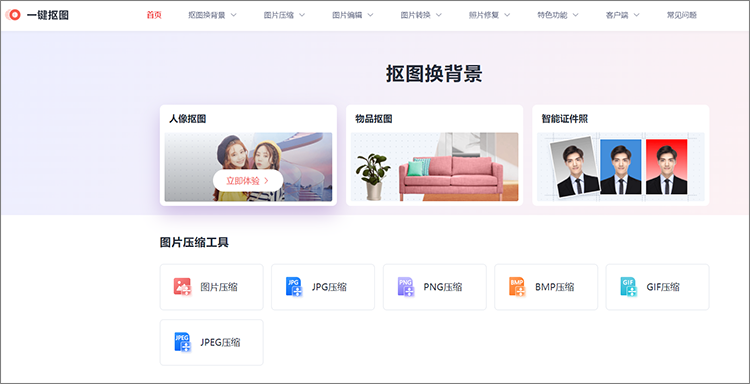Open the JPEG压缩 file icon
The height and width of the screenshot is (384, 750).
click(x=182, y=342)
